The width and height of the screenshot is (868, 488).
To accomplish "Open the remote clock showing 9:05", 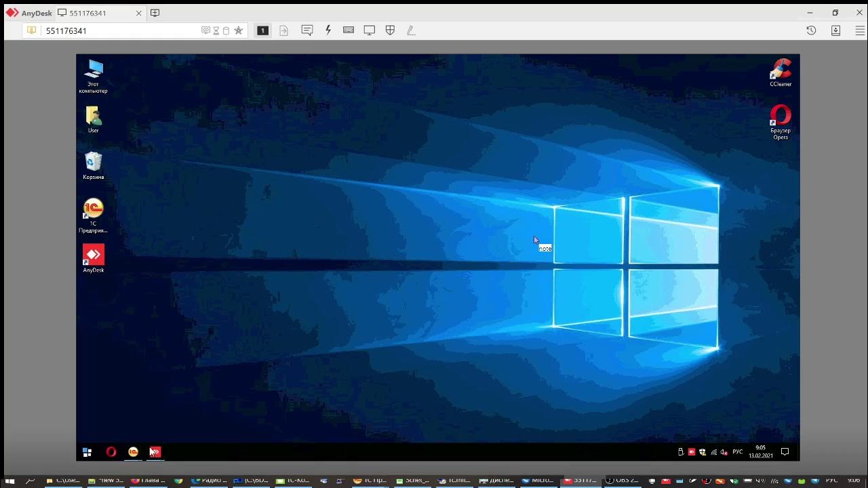I will [x=760, y=452].
